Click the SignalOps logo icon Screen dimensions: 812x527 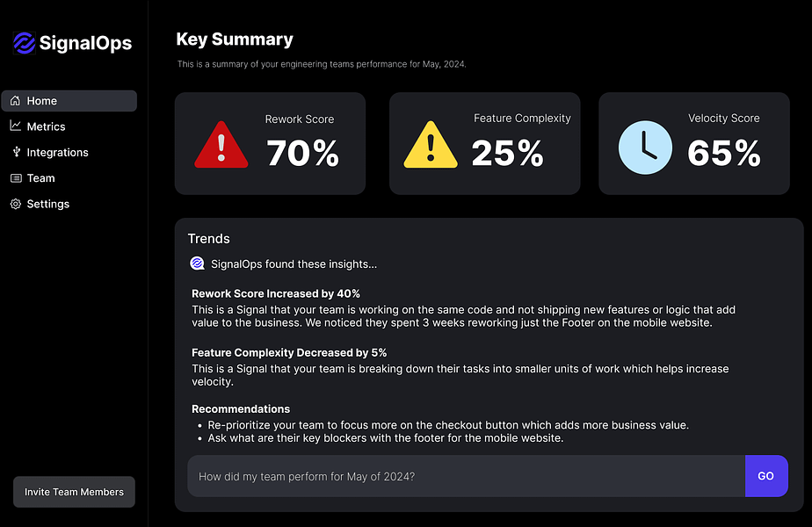[24, 43]
